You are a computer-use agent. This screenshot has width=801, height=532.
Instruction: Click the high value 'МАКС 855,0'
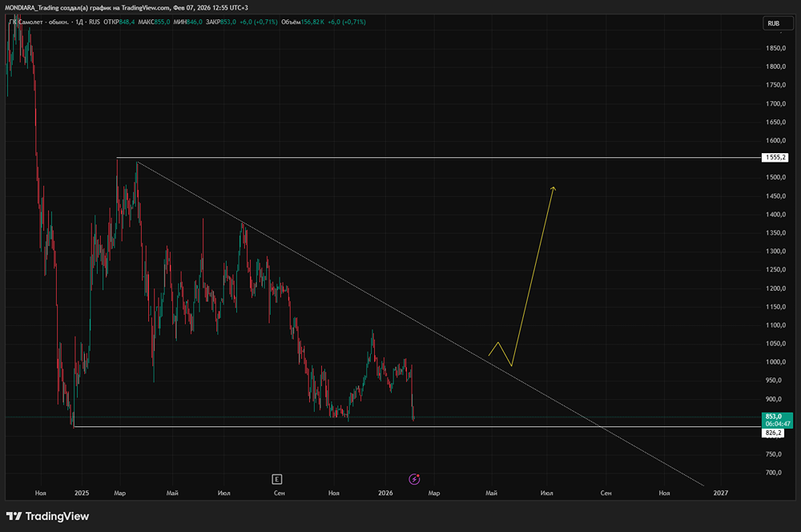(x=154, y=22)
